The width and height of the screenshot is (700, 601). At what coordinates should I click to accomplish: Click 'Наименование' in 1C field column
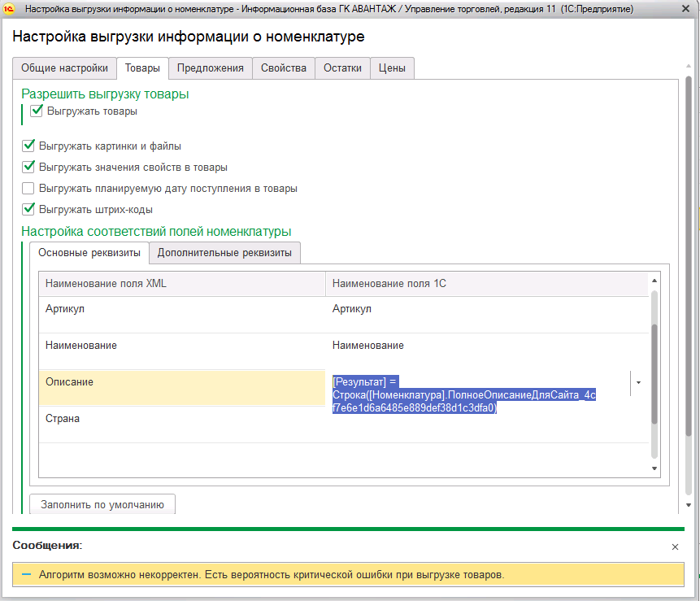tap(487, 351)
